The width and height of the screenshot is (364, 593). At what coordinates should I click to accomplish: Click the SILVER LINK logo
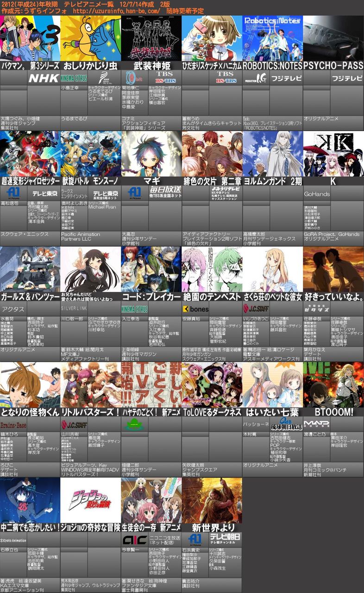[x=74, y=308]
